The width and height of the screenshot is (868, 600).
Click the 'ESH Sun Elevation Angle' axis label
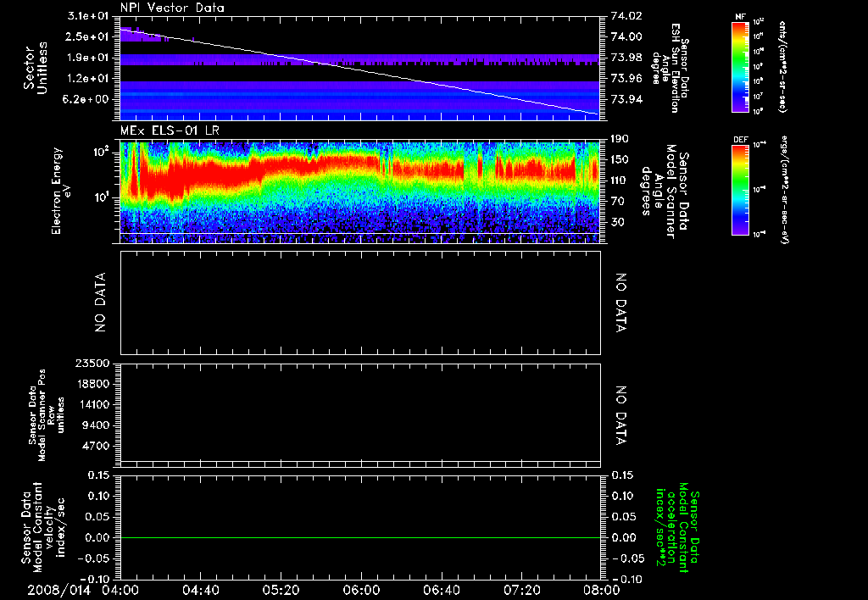(x=670, y=68)
